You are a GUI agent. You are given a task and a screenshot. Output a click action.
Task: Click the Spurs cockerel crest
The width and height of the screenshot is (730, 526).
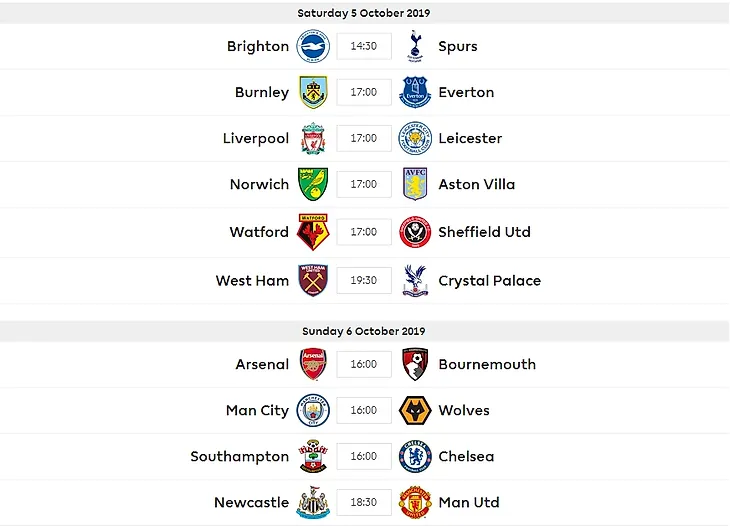pos(415,46)
